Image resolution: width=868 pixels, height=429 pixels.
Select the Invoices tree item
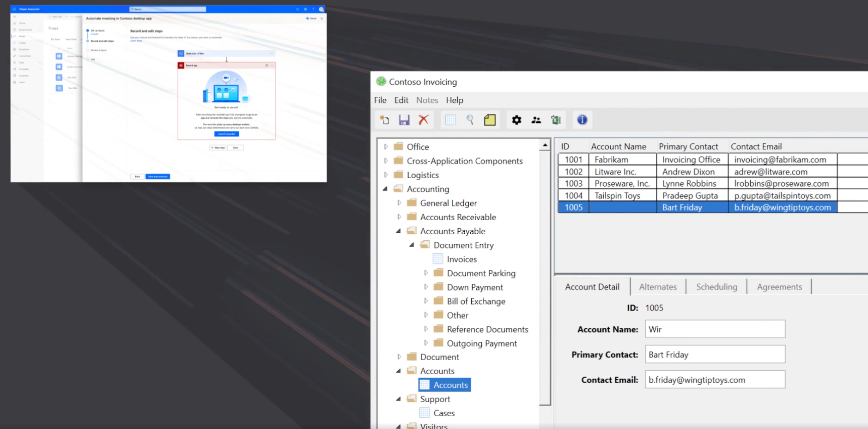pos(461,259)
